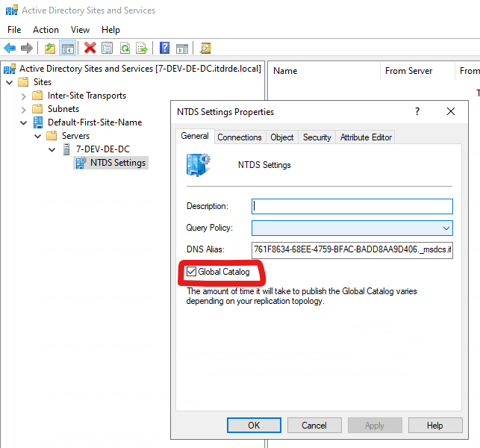Go back with the blue Back arrow
Viewport: 480px width, 448px height.
pyautogui.click(x=10, y=48)
